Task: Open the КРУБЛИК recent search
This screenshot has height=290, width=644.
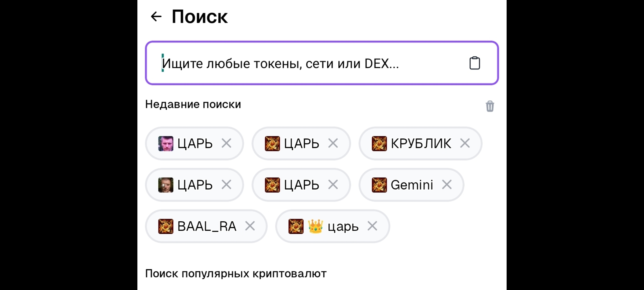Action: coord(421,143)
